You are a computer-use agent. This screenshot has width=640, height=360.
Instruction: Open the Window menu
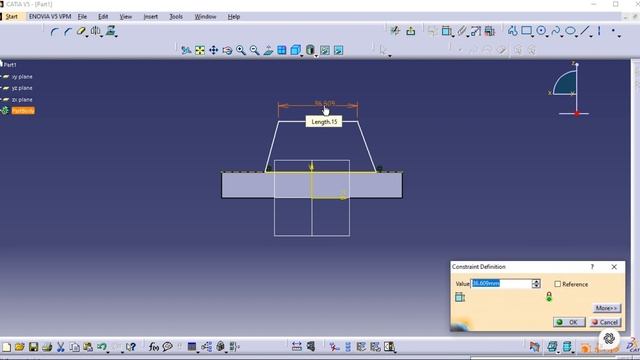coord(205,17)
